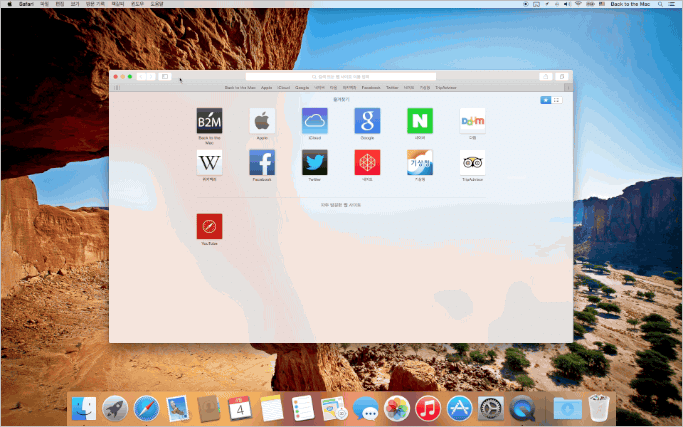Add a new tab with plus button

[x=568, y=88]
